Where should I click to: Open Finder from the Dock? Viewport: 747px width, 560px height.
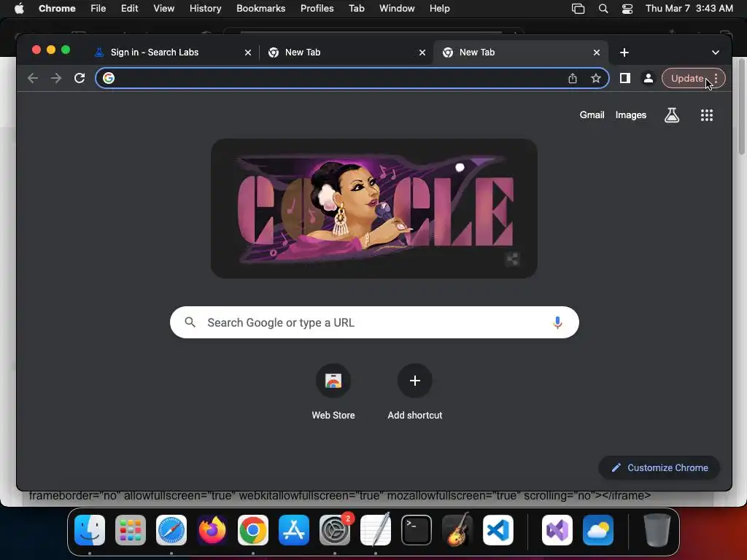pyautogui.click(x=90, y=530)
